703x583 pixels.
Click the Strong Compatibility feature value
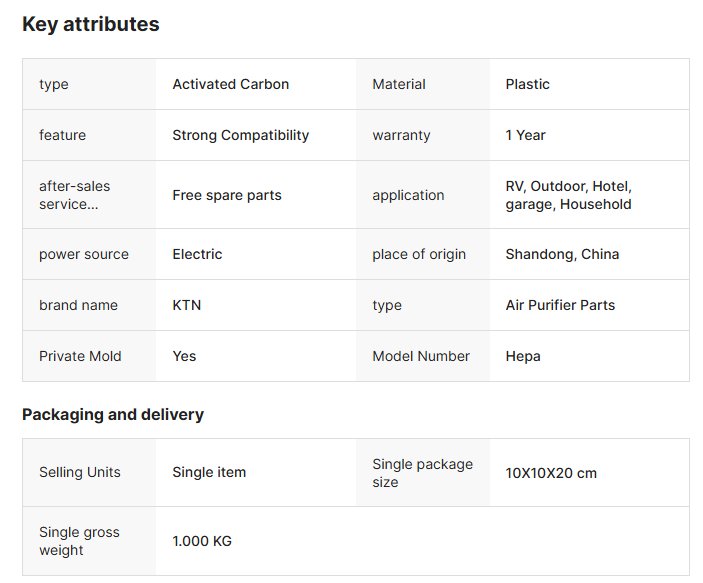240,135
